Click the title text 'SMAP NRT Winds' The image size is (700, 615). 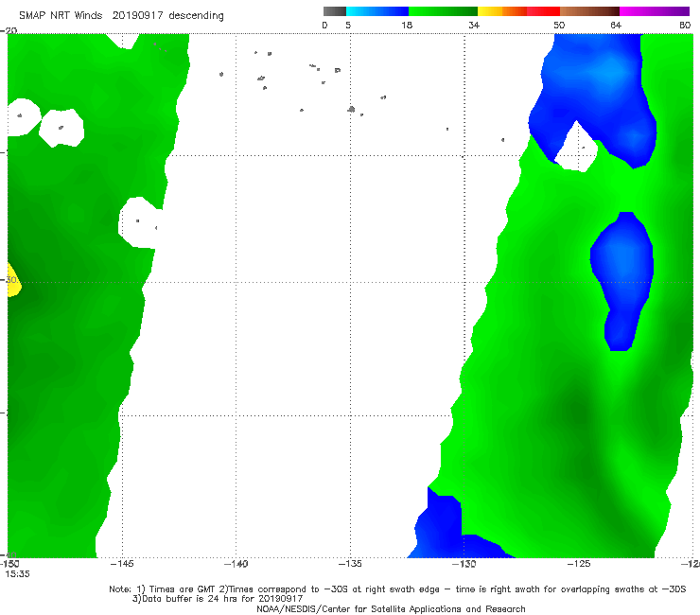(x=61, y=16)
